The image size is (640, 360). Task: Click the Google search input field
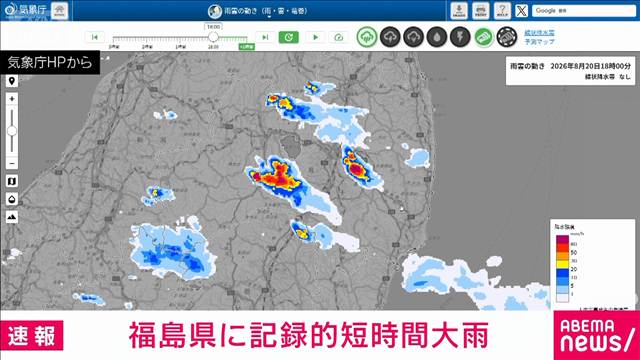coord(584,11)
